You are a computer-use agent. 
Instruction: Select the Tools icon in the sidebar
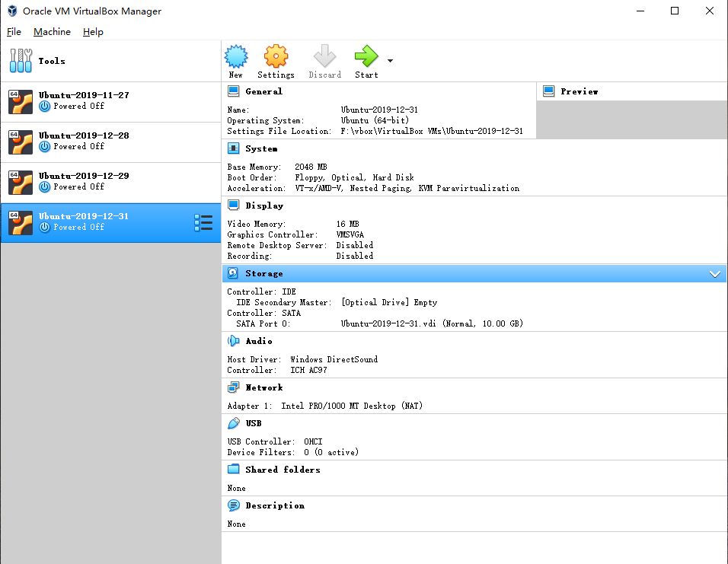point(21,61)
